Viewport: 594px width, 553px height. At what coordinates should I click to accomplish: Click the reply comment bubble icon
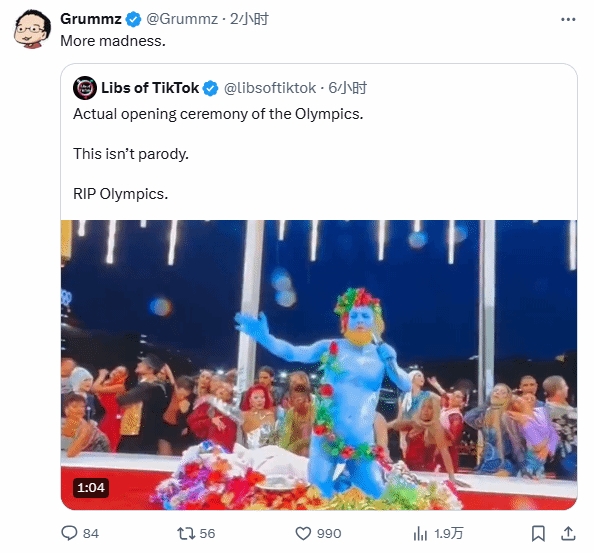(x=69, y=533)
